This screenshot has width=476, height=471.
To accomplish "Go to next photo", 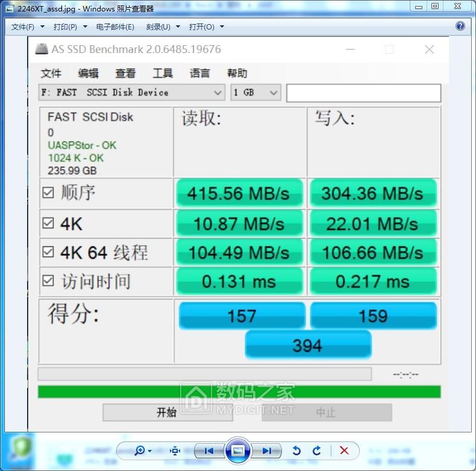I will point(266,451).
